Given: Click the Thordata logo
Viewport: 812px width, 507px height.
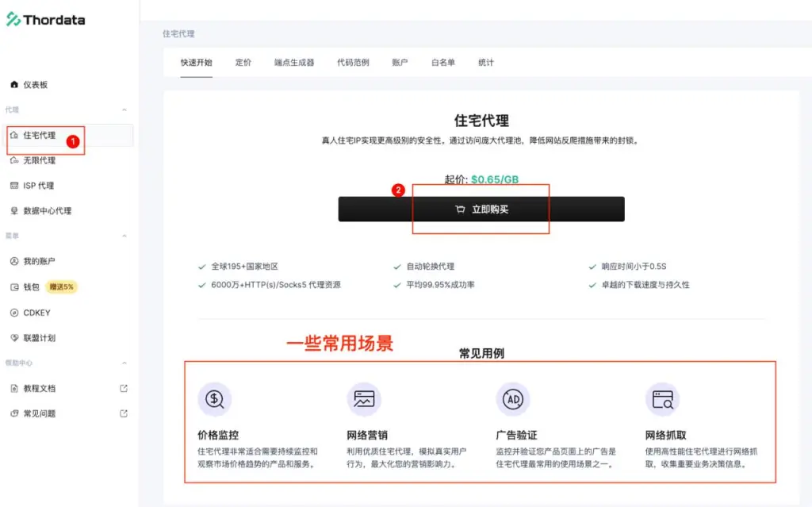Looking at the screenshot, I should click(x=45, y=20).
